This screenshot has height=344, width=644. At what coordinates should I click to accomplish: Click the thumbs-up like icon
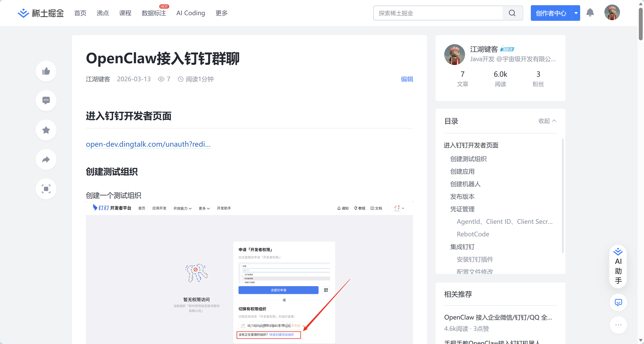pyautogui.click(x=46, y=71)
